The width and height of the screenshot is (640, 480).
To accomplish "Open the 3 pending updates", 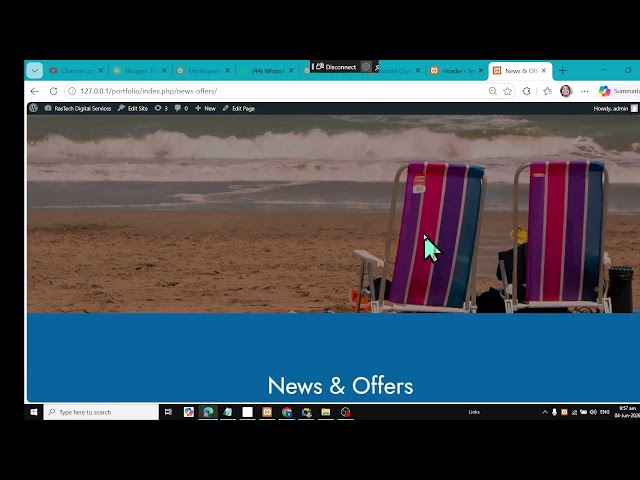I will click(x=161, y=108).
